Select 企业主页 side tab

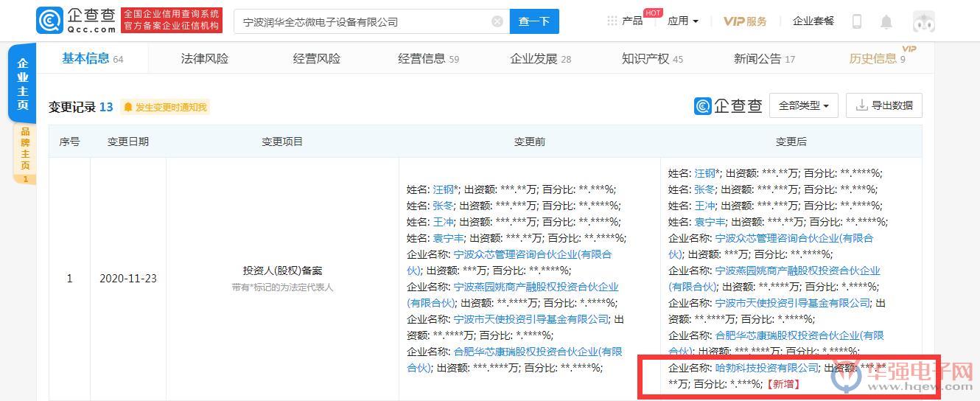tap(22, 84)
